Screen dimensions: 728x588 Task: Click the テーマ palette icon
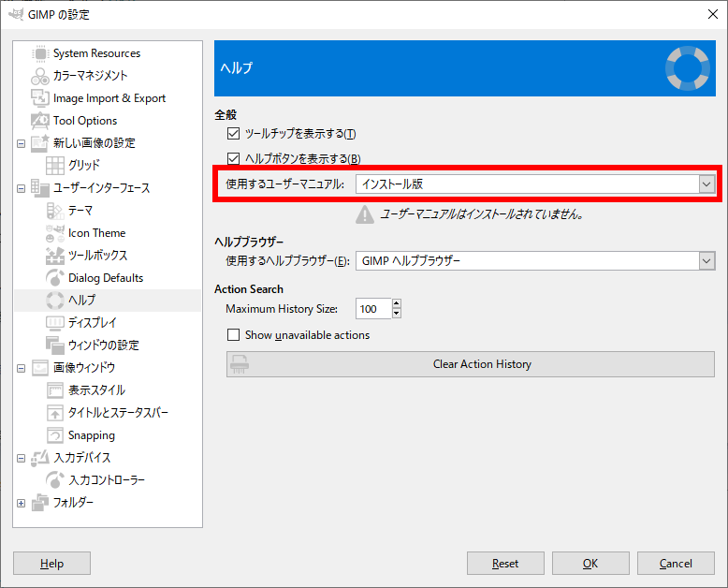pyautogui.click(x=55, y=211)
